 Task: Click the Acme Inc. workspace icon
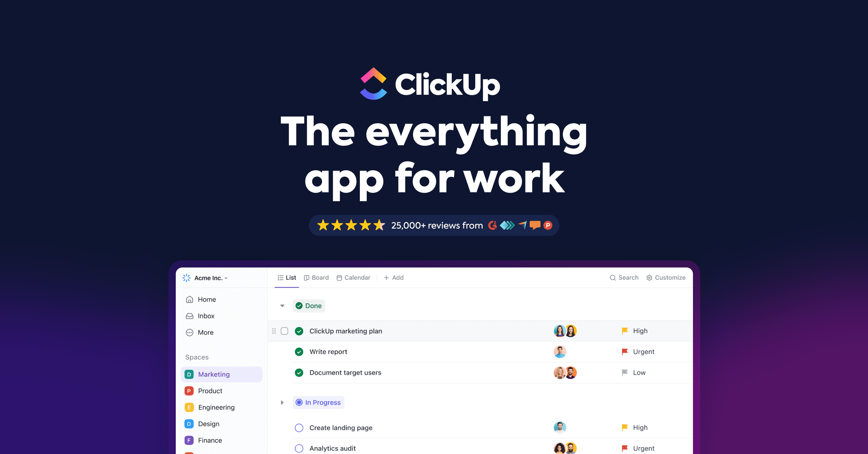tap(188, 278)
